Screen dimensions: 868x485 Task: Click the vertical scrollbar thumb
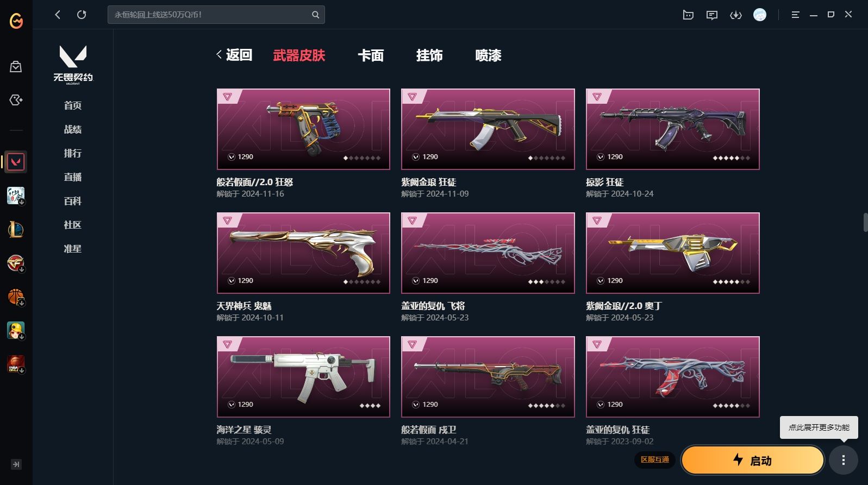[865, 223]
